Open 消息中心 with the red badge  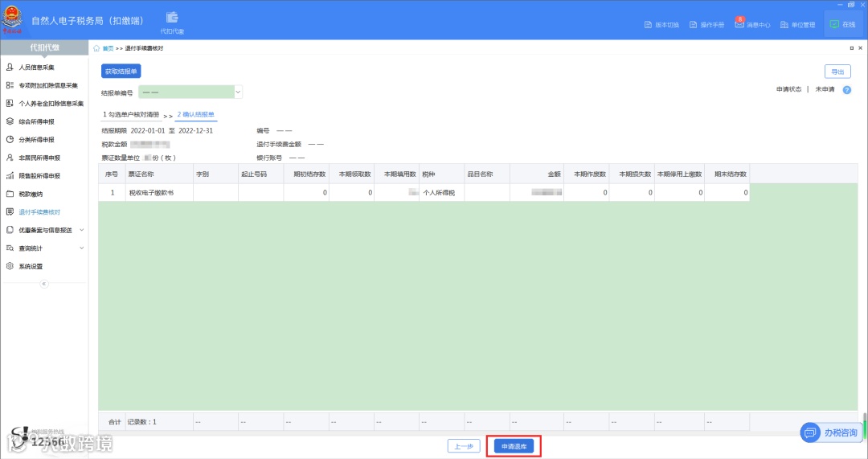click(x=752, y=24)
